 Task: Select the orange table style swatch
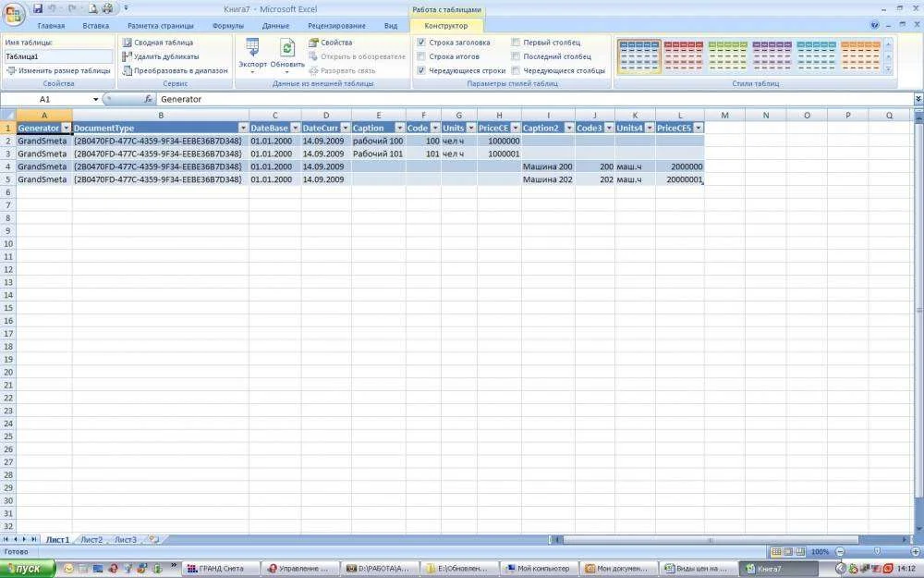pos(860,56)
